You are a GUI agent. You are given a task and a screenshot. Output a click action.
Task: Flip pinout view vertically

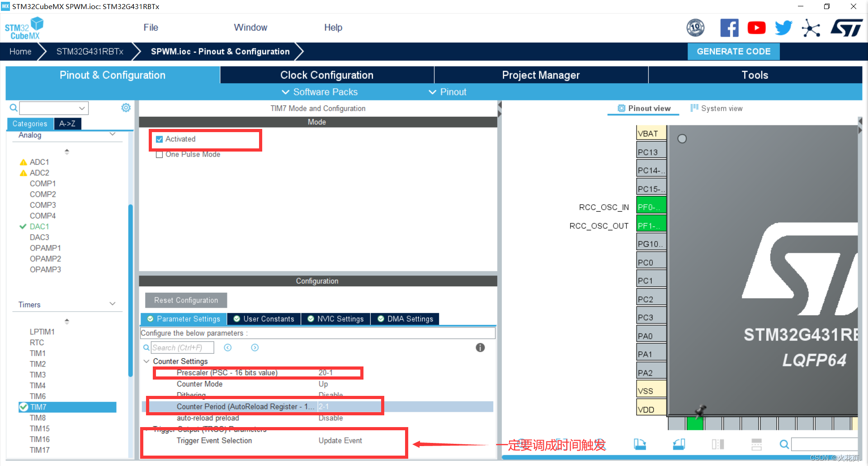(x=757, y=444)
